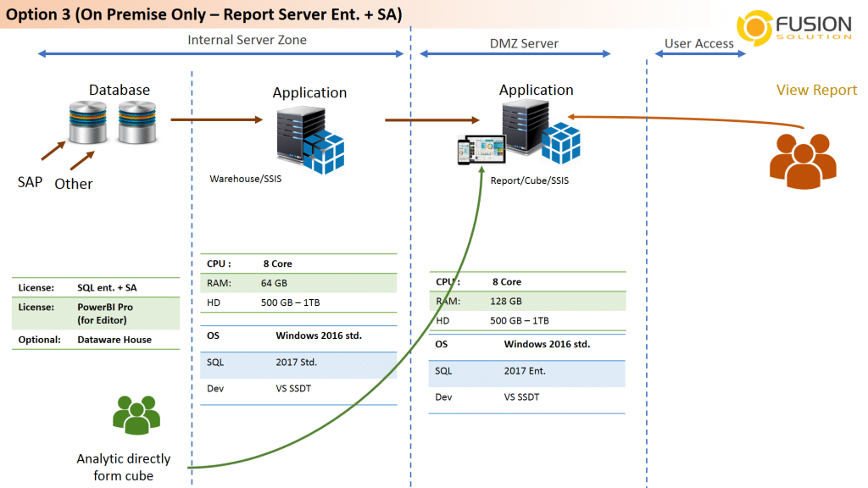Click the SQL ent. + SA license value
Image resolution: width=868 pixels, height=488 pixels.
(x=107, y=288)
